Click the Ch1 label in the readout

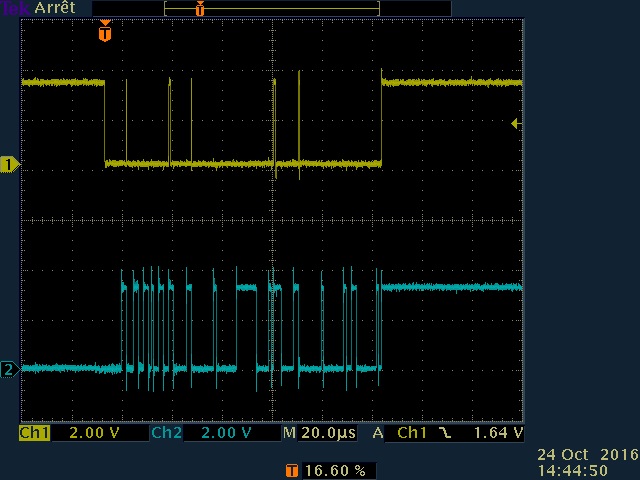coord(35,433)
